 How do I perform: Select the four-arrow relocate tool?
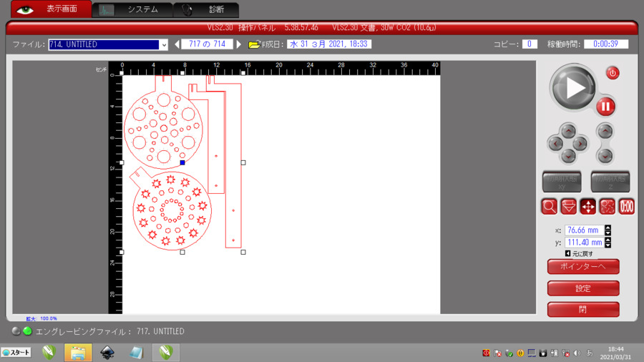pos(587,207)
